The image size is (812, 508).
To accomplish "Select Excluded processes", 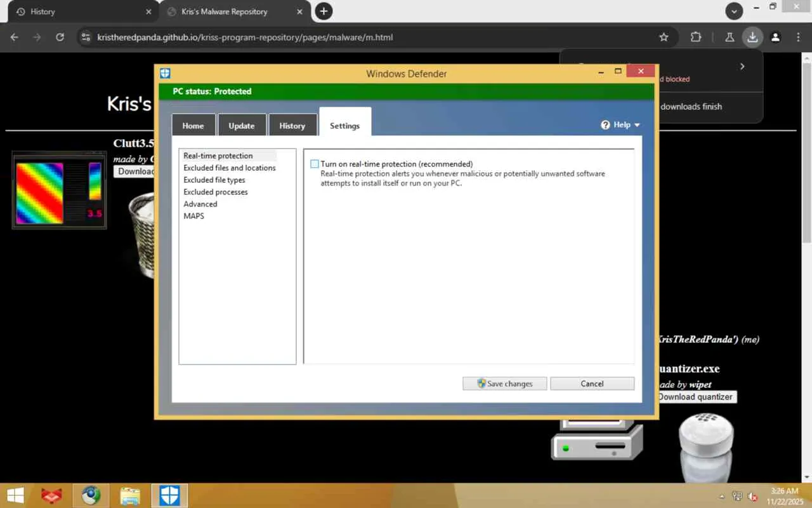I will 216,192.
